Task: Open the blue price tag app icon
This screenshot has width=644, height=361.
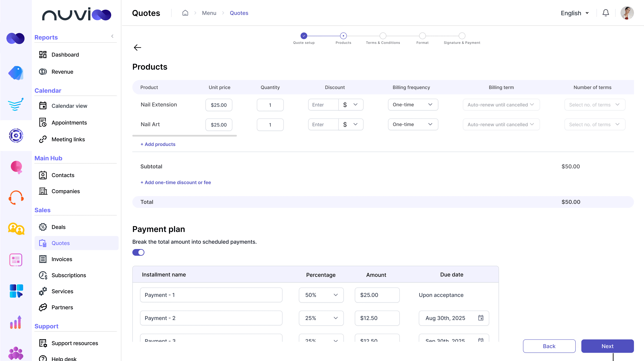Action: (x=16, y=73)
